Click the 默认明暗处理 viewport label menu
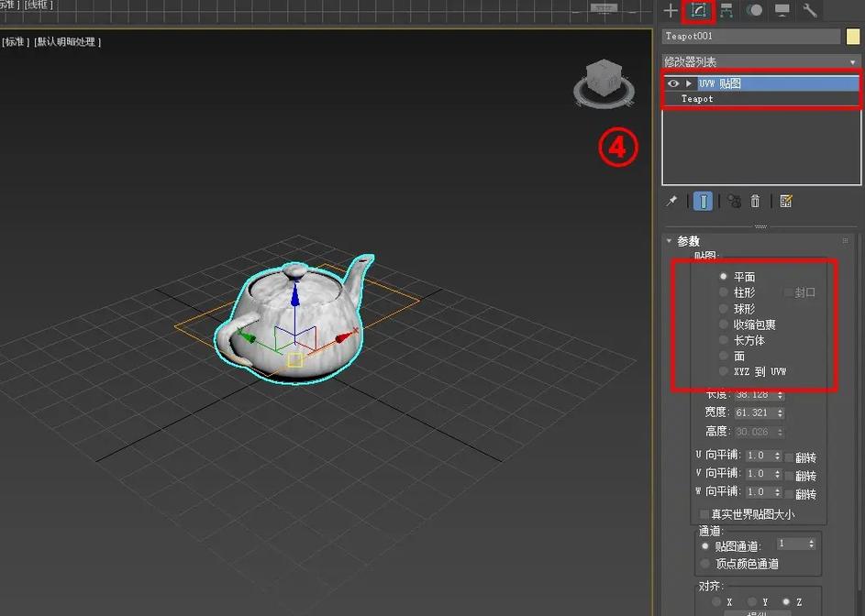Viewport: 865px width, 616px height. 68,42
